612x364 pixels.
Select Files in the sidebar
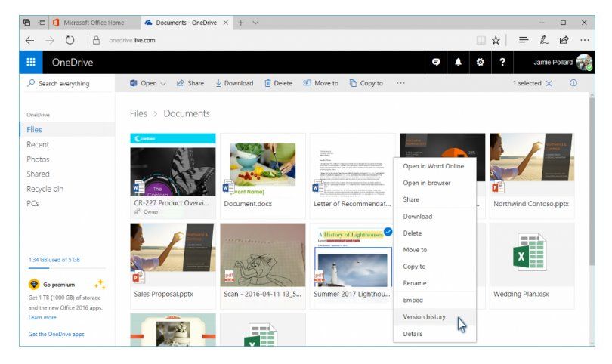point(67,130)
